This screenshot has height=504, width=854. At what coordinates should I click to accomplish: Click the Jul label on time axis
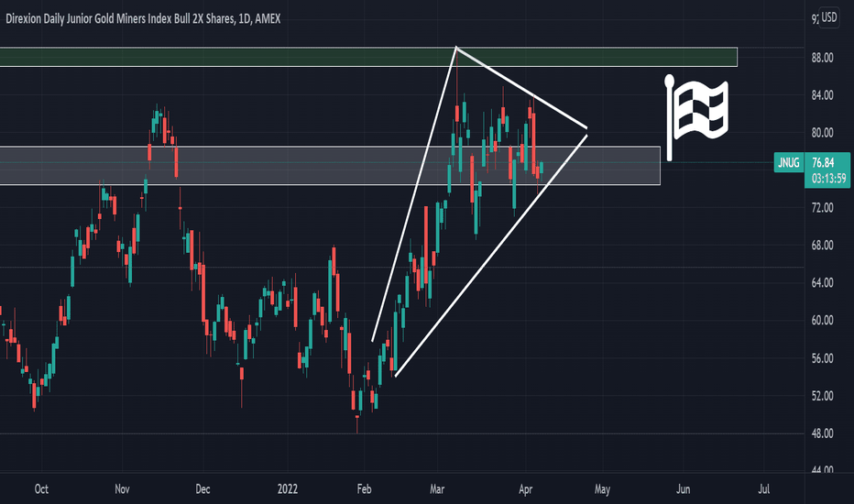click(763, 489)
